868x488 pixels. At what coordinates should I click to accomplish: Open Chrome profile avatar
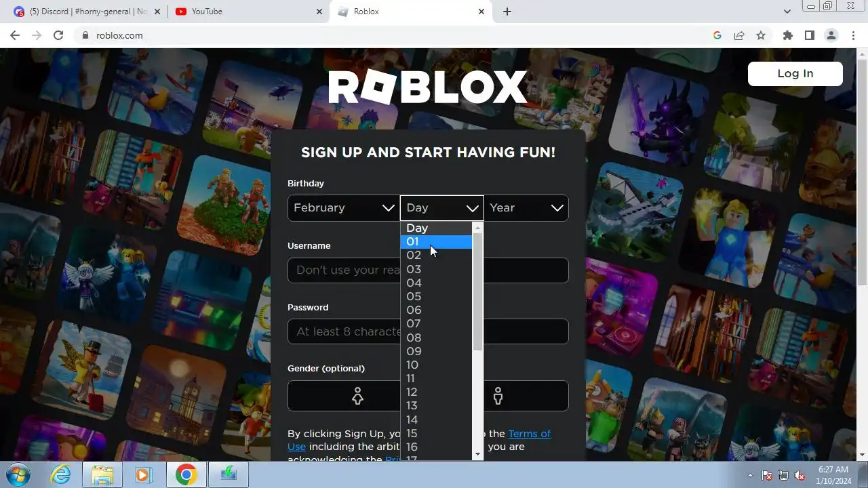[831, 35]
